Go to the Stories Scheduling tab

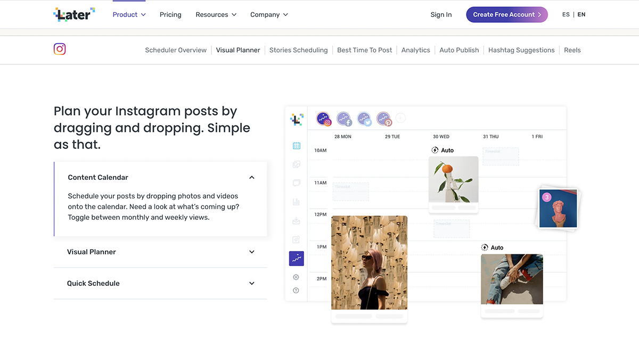pos(298,50)
